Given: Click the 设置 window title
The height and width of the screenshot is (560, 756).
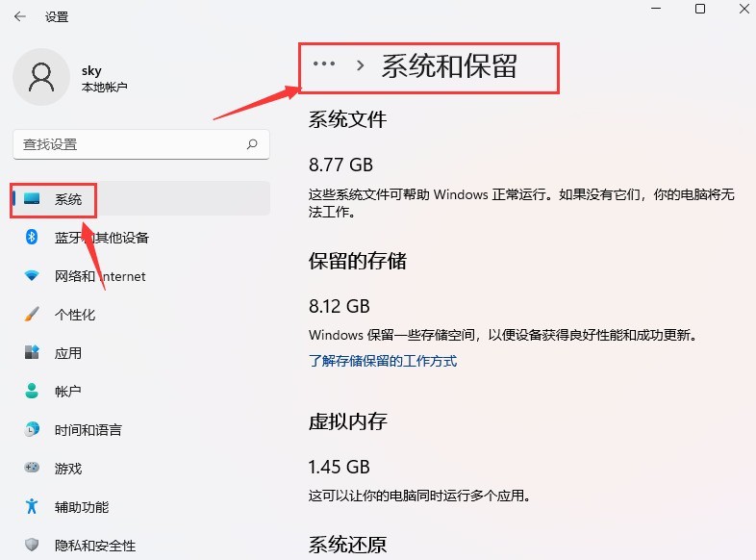Looking at the screenshot, I should pos(57,17).
